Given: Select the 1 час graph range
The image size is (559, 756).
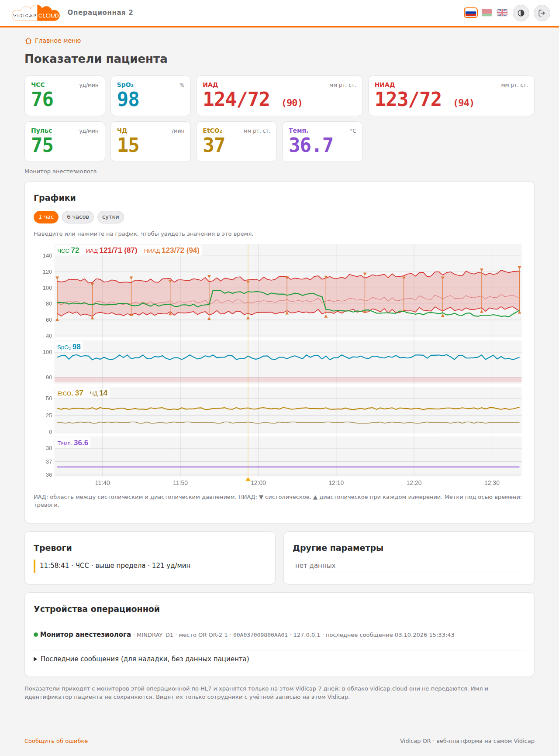Looking at the screenshot, I should pos(46,217).
